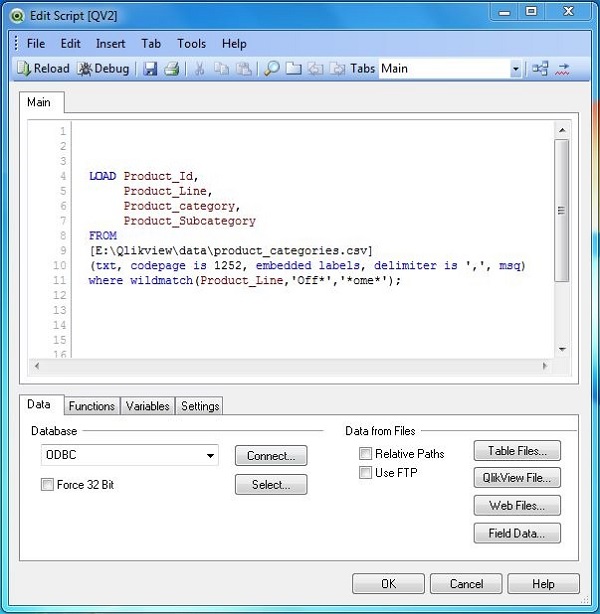Check the Use FTP option
This screenshot has height=614, width=600.
tap(365, 472)
